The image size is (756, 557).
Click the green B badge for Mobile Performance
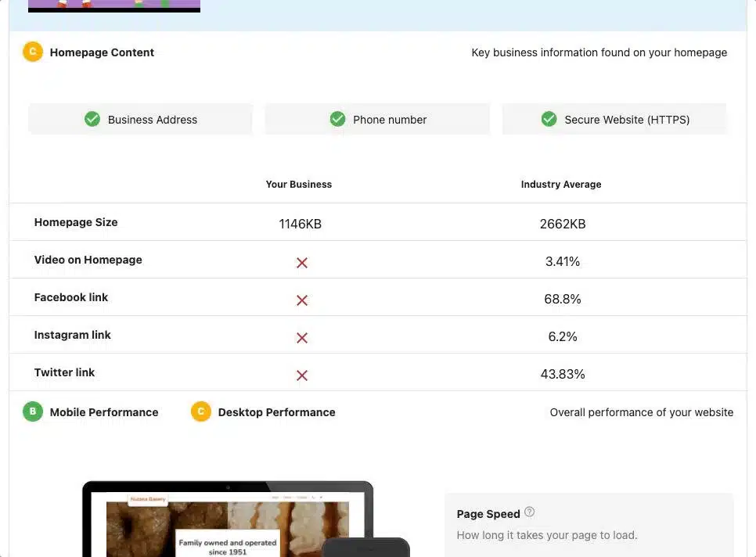point(32,411)
